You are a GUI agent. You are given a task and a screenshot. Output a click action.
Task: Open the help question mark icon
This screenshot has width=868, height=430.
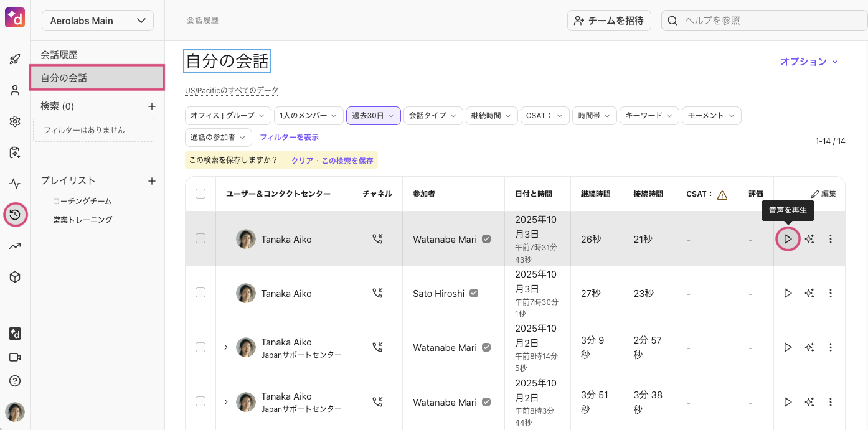[15, 381]
